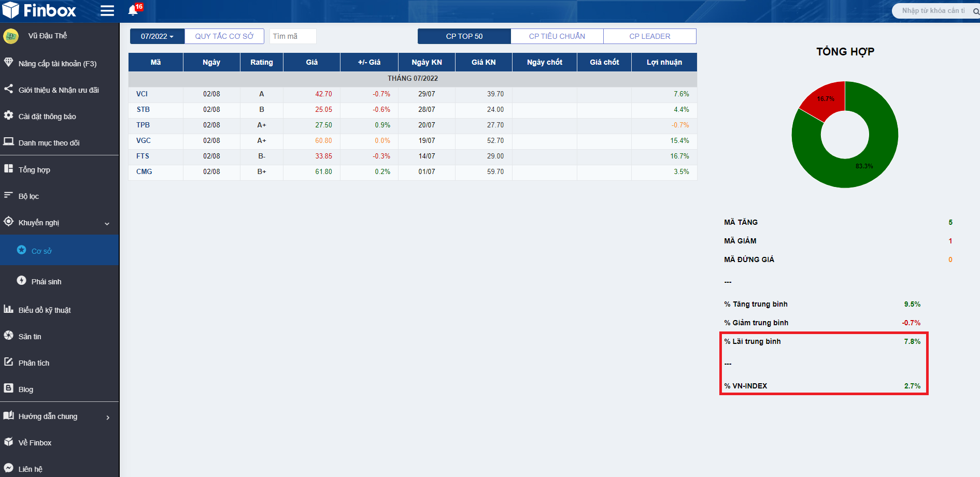Click STB price change -0.6%
Screen dimensions: 980x477
(x=381, y=109)
